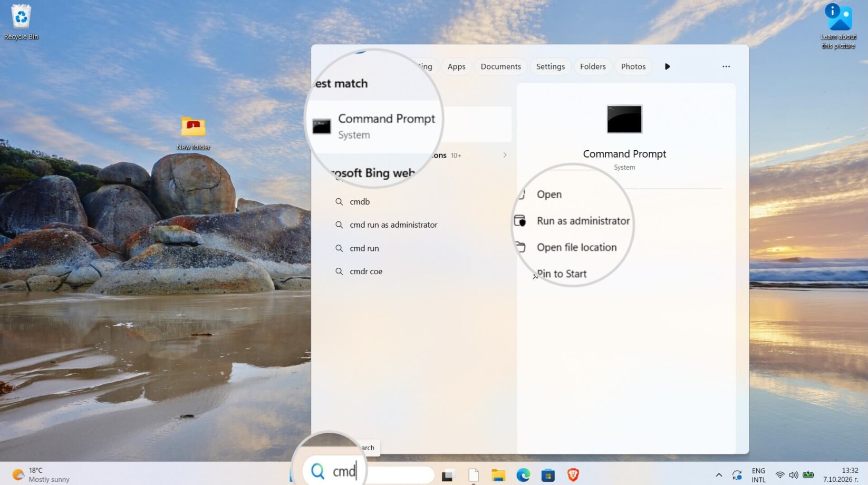Click the Wi-Fi network tray icon
868x485 pixels.
click(x=780, y=475)
